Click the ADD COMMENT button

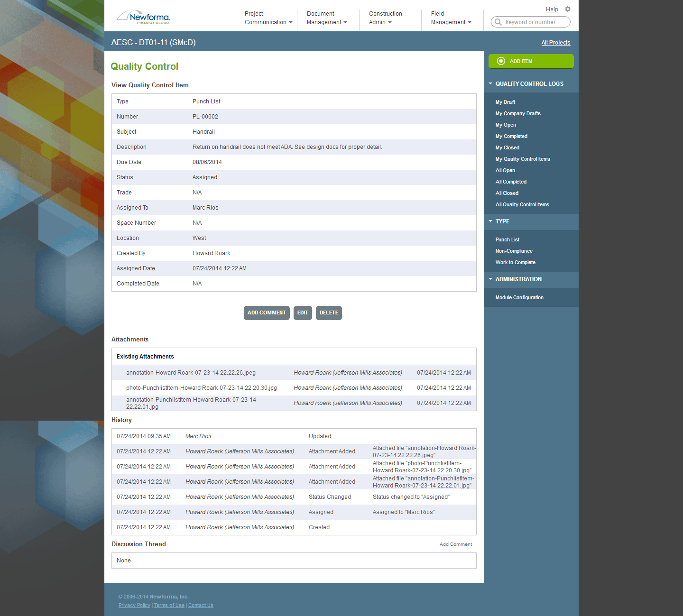tap(267, 313)
